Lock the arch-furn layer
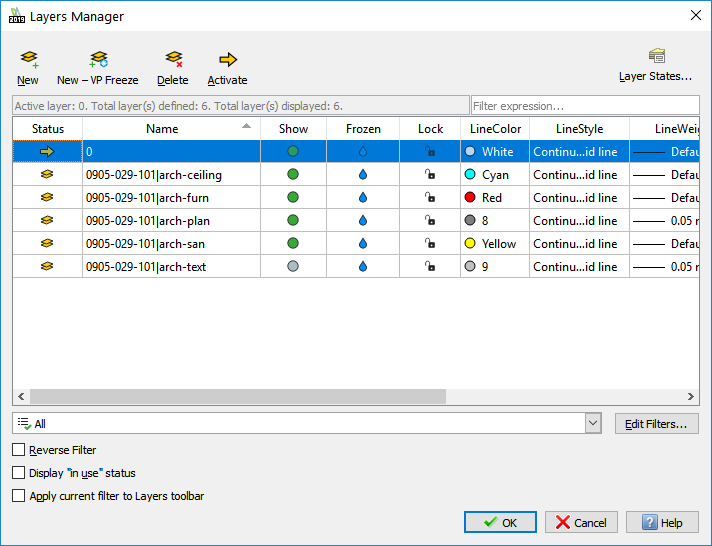The height and width of the screenshot is (546, 712). tap(430, 197)
